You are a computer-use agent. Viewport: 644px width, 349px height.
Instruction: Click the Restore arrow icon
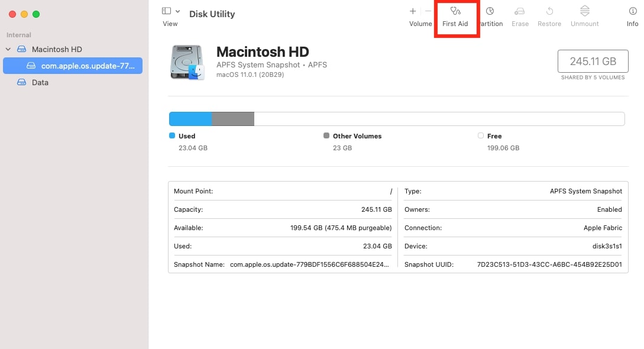coord(549,11)
